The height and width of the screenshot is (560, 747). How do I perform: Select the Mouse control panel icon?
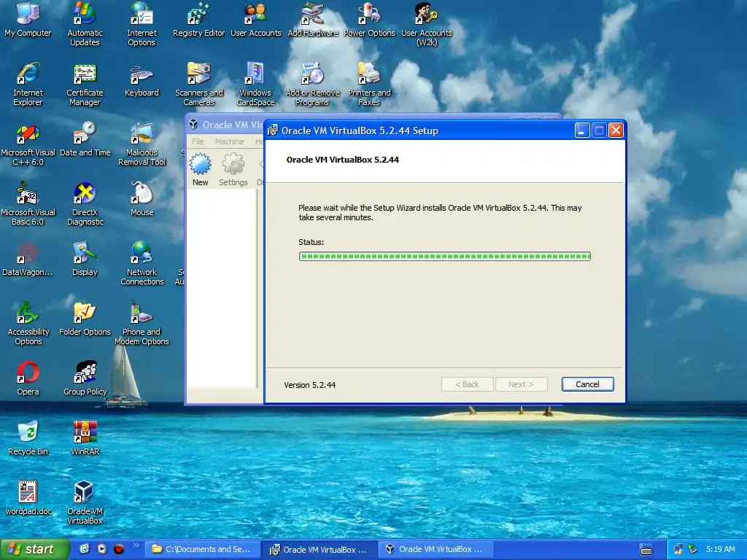point(142,200)
